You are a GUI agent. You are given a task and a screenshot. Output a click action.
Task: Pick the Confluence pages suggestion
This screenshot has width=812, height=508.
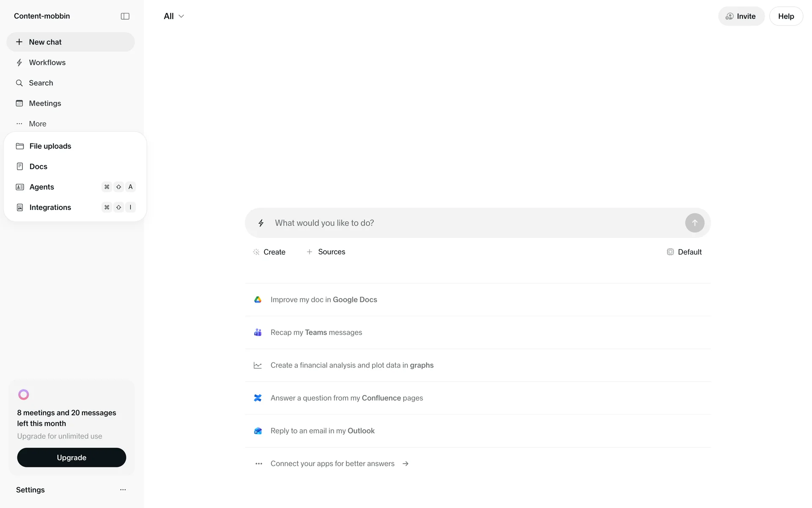click(x=346, y=398)
